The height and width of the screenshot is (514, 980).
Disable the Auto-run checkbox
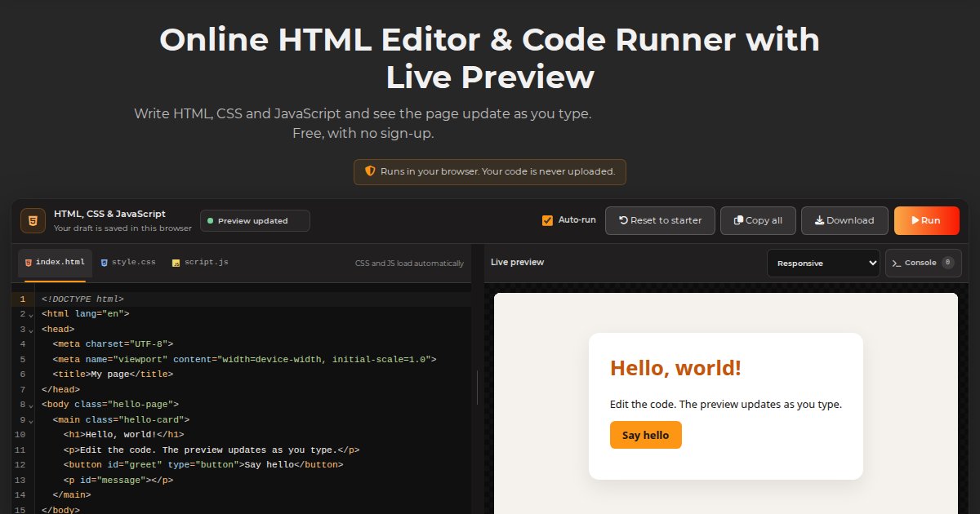coord(547,220)
